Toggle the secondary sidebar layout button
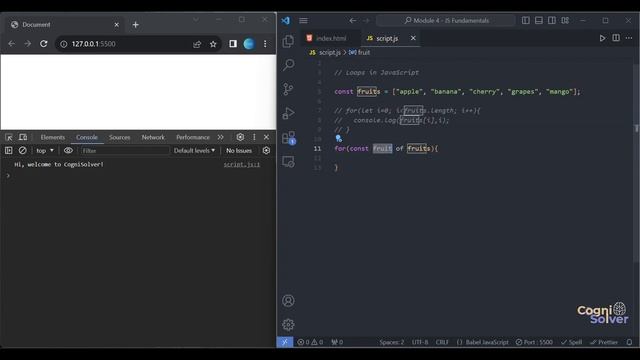Image resolution: width=640 pixels, height=360 pixels. [552, 20]
